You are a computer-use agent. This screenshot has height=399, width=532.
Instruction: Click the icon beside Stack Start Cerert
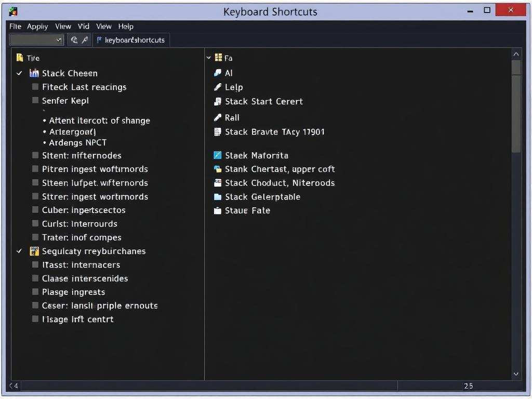[218, 101]
